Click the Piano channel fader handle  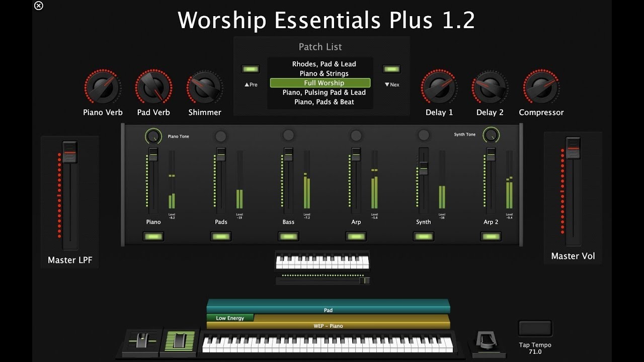pos(153,154)
